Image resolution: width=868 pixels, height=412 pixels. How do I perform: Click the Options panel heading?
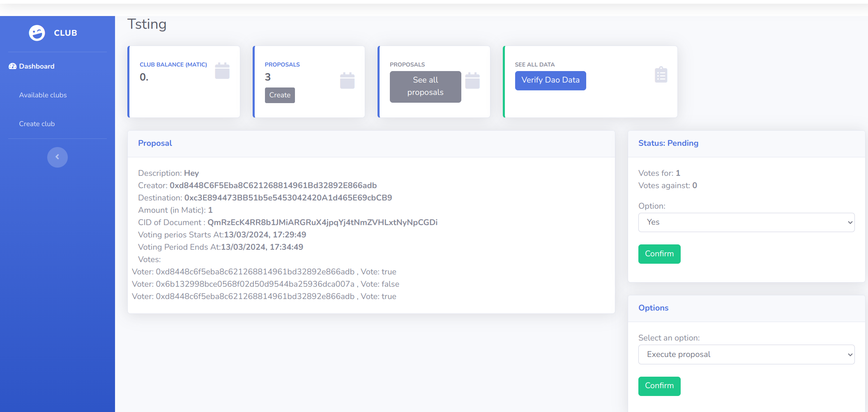coord(653,308)
